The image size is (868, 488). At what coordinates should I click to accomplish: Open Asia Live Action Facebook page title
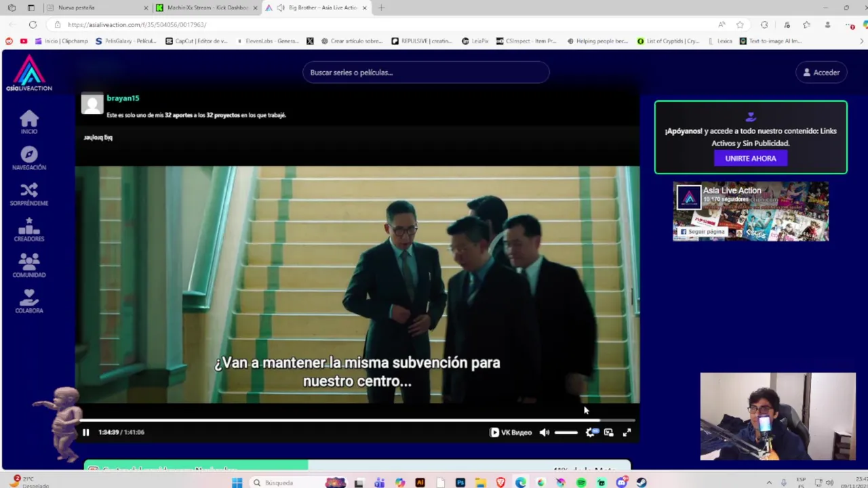[x=732, y=190]
